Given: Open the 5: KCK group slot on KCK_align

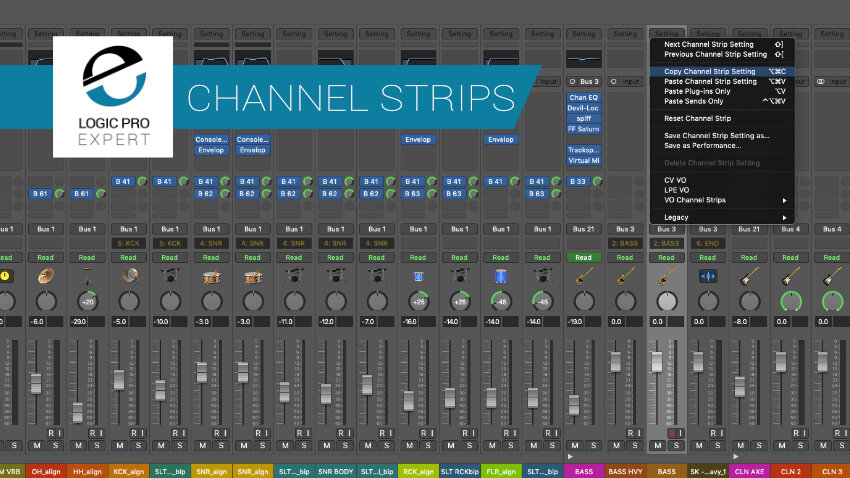Looking at the screenshot, I should tap(128, 243).
